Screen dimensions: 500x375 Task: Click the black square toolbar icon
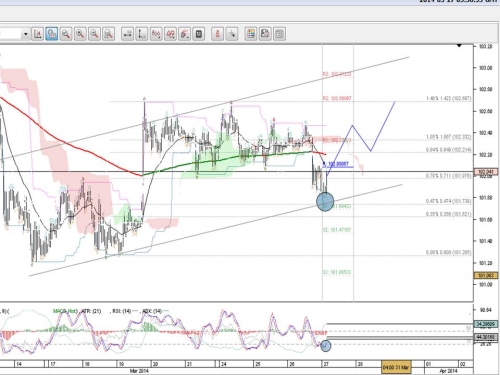coord(199,34)
